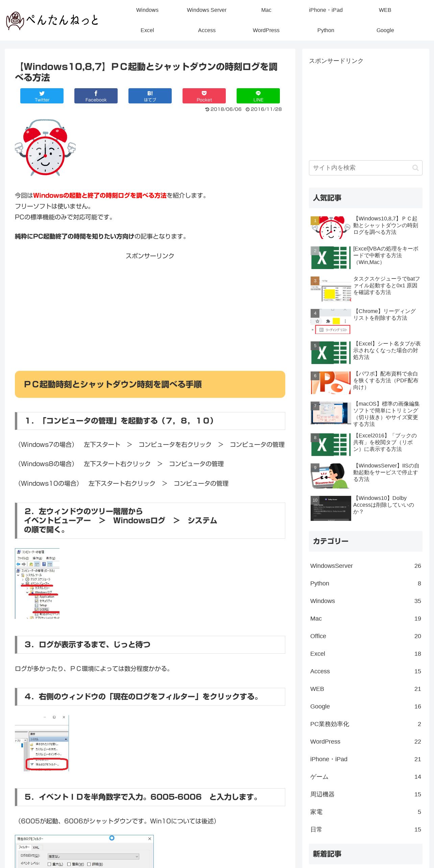
Task: Open WindowsServer category with 26 posts
Action: coord(366,566)
